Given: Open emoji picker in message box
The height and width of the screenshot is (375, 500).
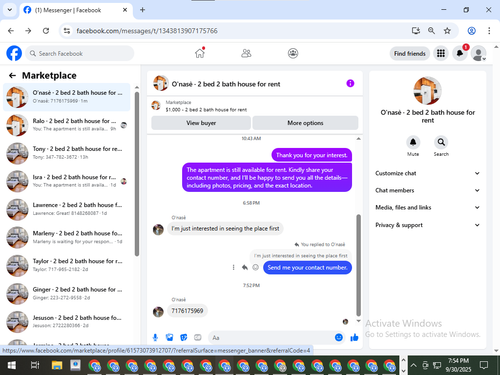Looking at the screenshot, I should click(x=339, y=338).
